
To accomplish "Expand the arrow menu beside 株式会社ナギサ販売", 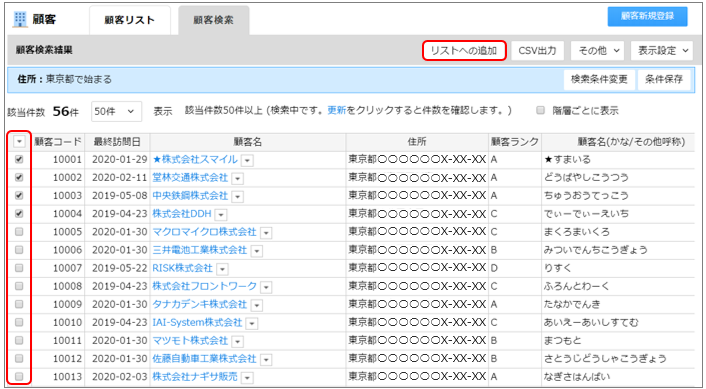I will pyautogui.click(x=247, y=378).
